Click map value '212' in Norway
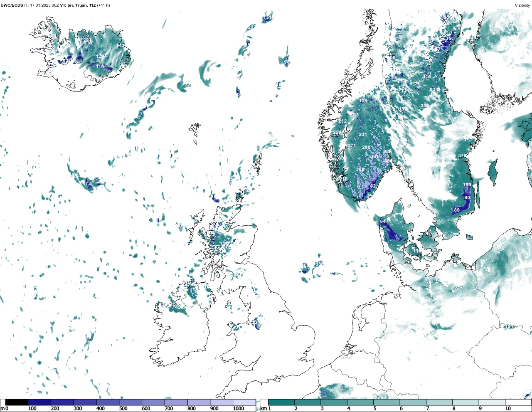Viewport: 532px width, 412px height. coord(342,121)
